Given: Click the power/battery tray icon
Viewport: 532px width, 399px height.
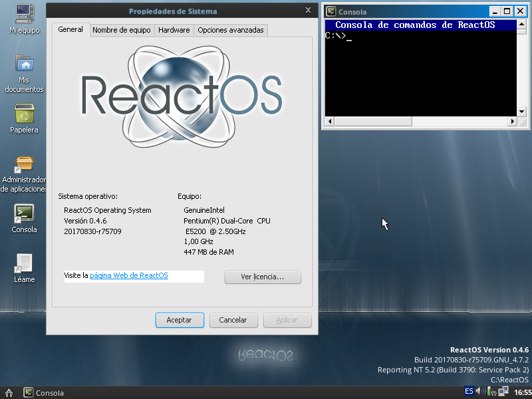Looking at the screenshot, I should point(491,391).
